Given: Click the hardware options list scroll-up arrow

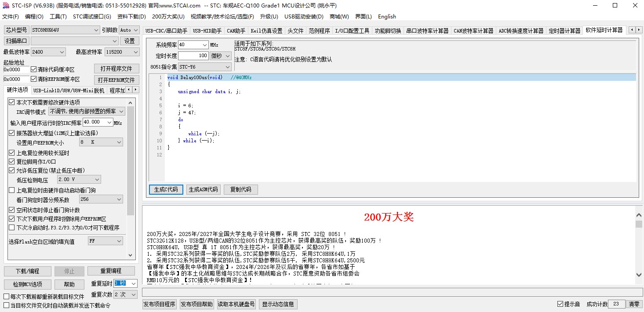Looking at the screenshot, I should [x=131, y=102].
